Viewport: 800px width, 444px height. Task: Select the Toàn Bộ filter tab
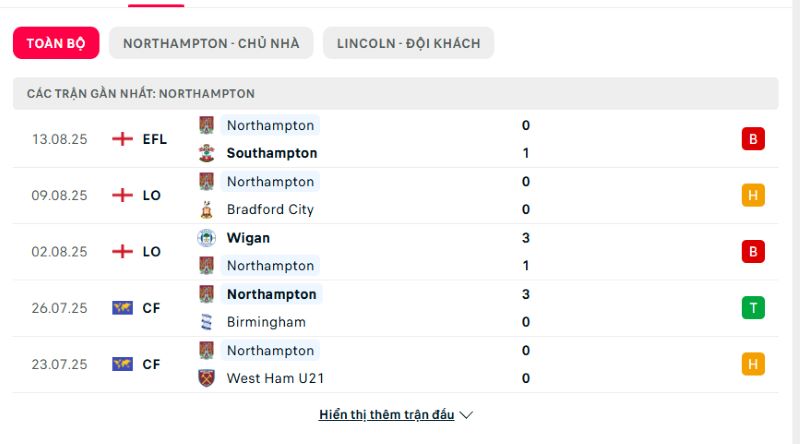[x=56, y=43]
